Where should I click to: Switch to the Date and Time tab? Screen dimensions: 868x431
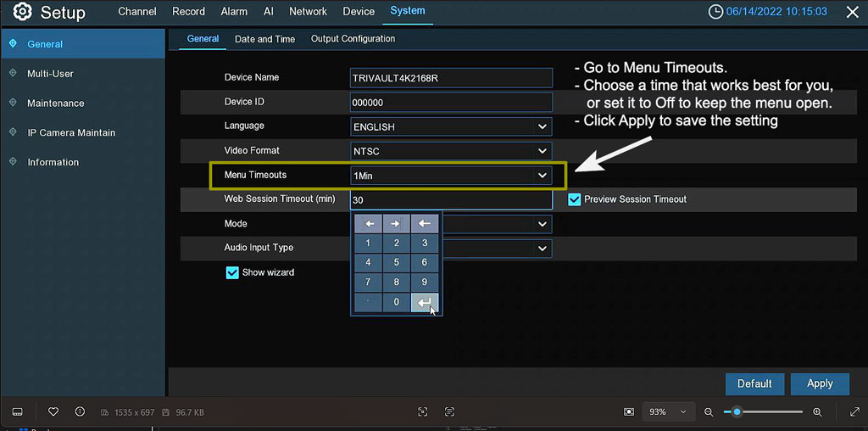point(264,39)
